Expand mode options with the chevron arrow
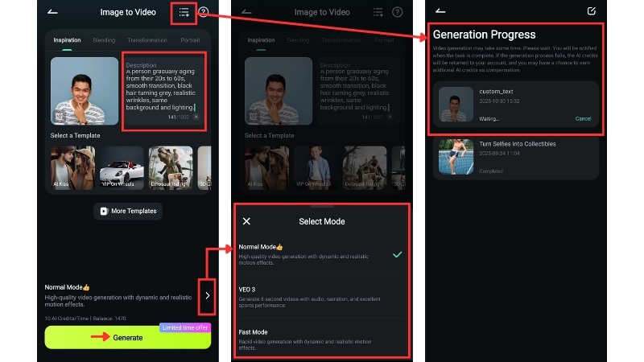The width and height of the screenshot is (644, 362). 208,295
